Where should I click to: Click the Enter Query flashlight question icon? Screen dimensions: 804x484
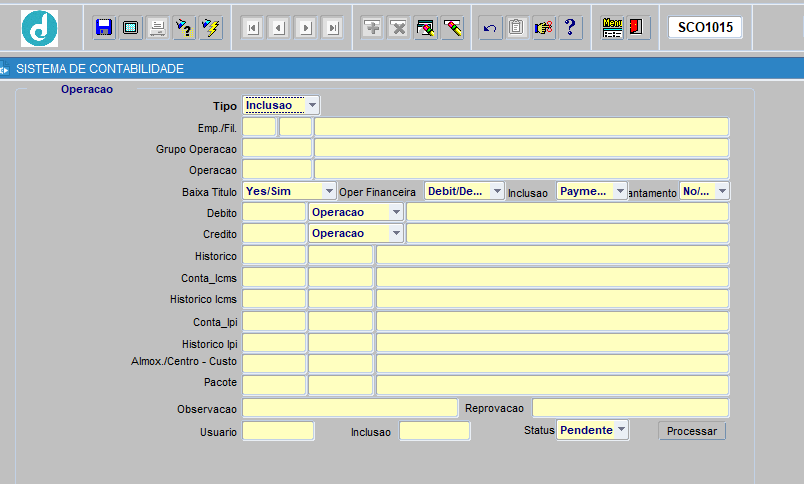tap(184, 28)
